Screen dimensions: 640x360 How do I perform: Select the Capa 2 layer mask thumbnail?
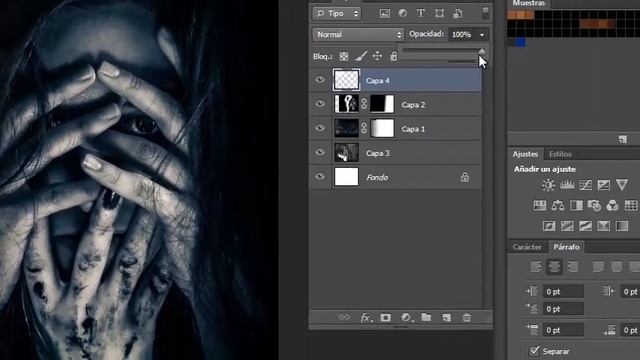point(382,104)
